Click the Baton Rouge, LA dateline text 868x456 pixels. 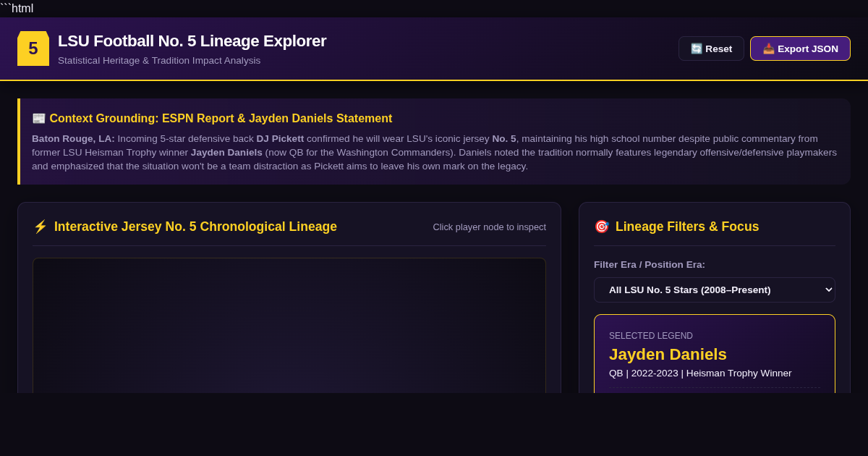[73, 138]
